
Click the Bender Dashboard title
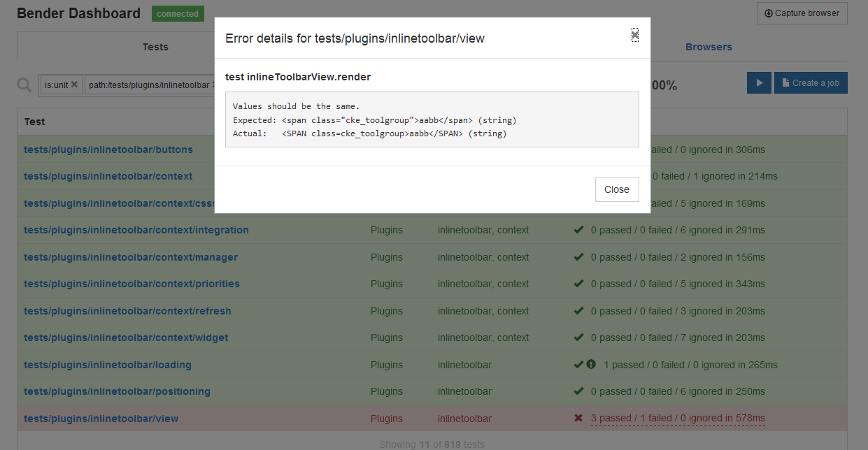point(78,13)
